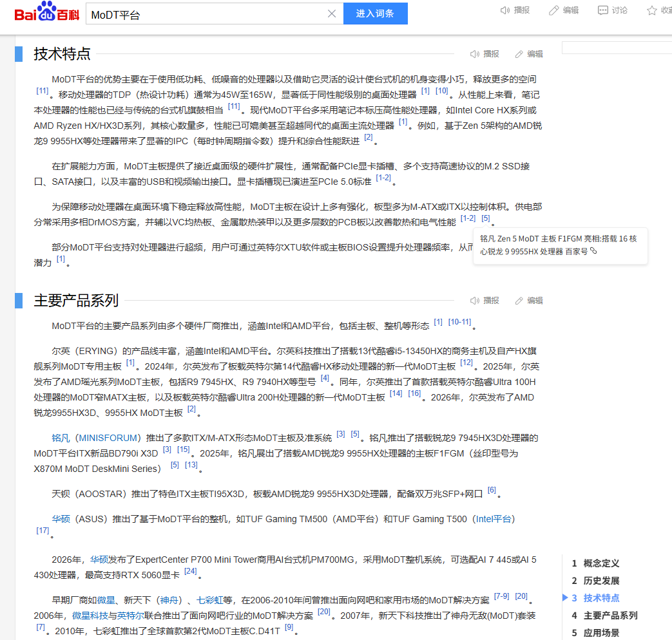The image size is (672, 640).
Task: Play audio via top header 播报 speaker icon
Action: coord(505,10)
